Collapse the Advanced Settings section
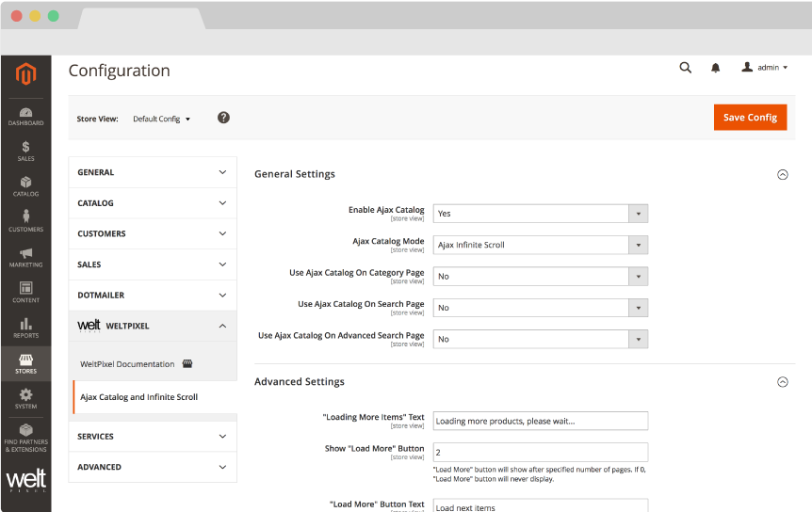The height and width of the screenshot is (512, 812). point(781,382)
